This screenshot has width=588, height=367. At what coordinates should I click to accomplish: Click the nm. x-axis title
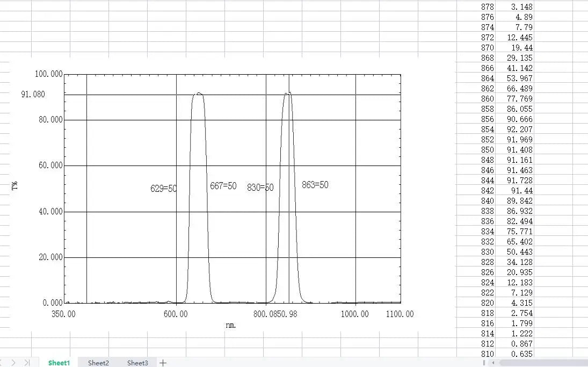[231, 325]
